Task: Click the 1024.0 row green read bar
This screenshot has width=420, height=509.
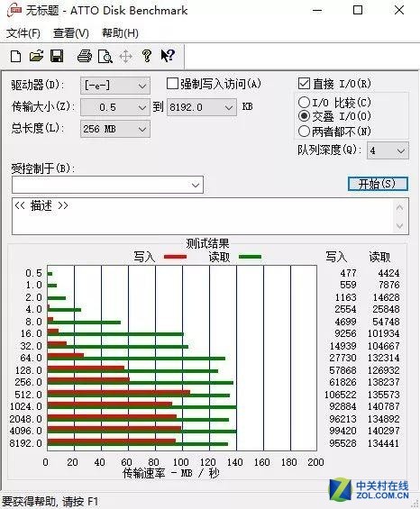Action: (x=142, y=407)
